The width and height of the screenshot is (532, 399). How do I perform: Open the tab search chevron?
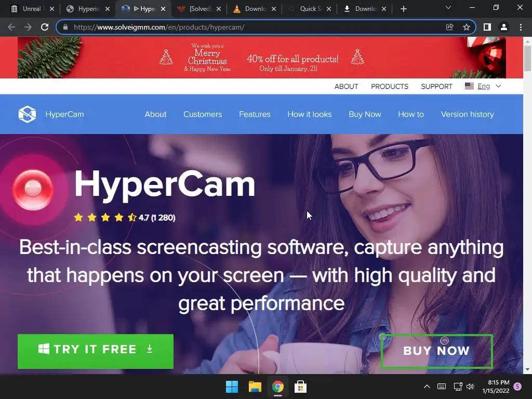point(448,7)
